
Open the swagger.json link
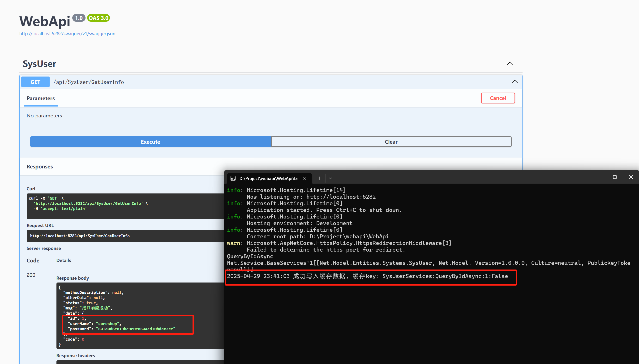[x=67, y=34]
